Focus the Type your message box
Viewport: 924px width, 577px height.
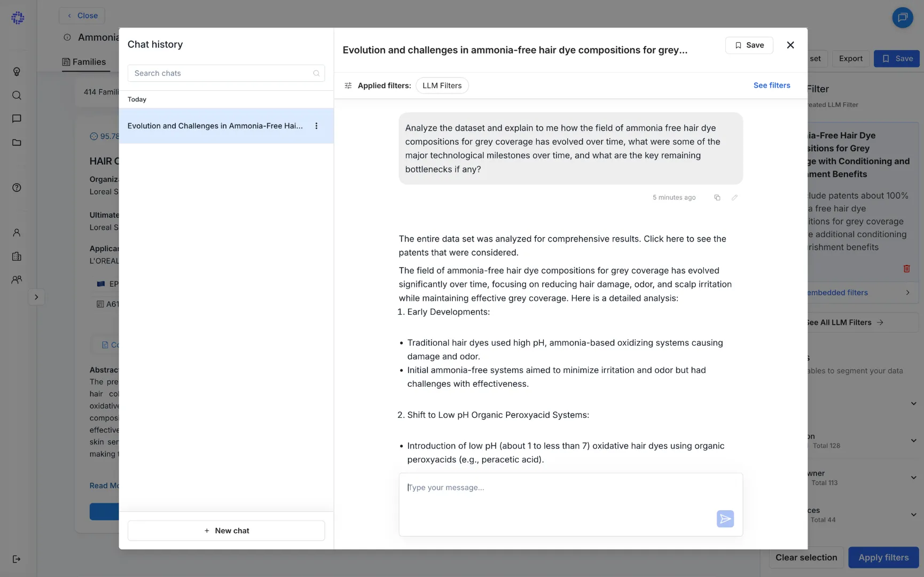[570, 504]
